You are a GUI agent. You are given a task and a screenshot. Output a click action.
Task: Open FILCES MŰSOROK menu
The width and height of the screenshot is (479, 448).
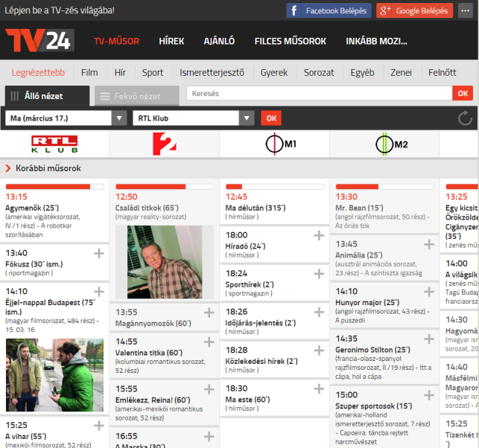pyautogui.click(x=291, y=41)
